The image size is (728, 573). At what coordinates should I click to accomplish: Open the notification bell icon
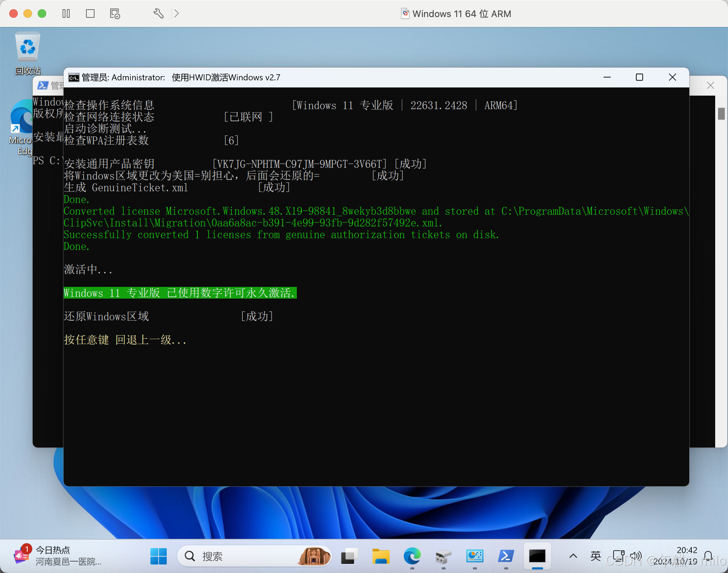(x=708, y=556)
